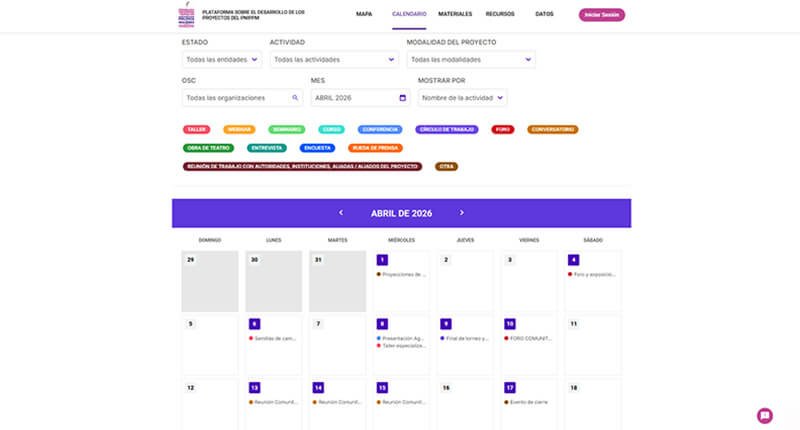Screen dimensions: 800x430
Task: Click the OSC organizations search field
Action: (236, 98)
